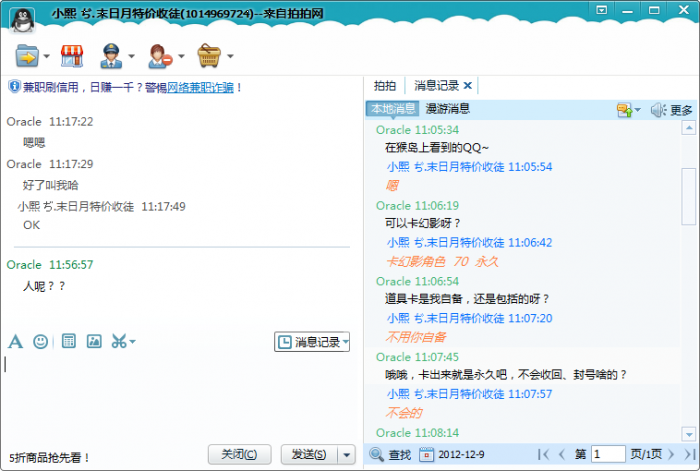Expand the folder transfer dropdown arrow

click(46, 56)
